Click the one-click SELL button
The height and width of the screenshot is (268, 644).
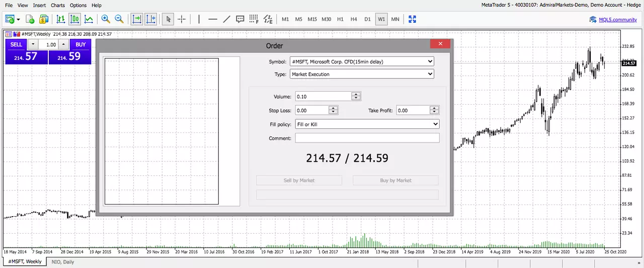click(16, 44)
